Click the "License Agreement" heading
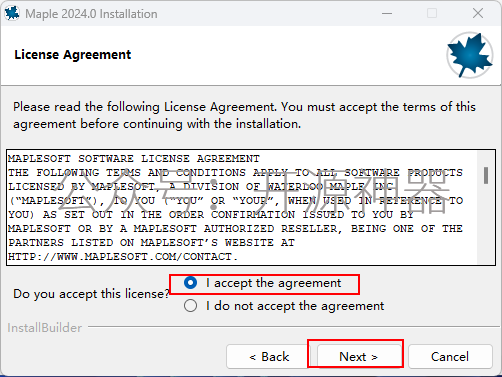The image size is (502, 377). (73, 55)
